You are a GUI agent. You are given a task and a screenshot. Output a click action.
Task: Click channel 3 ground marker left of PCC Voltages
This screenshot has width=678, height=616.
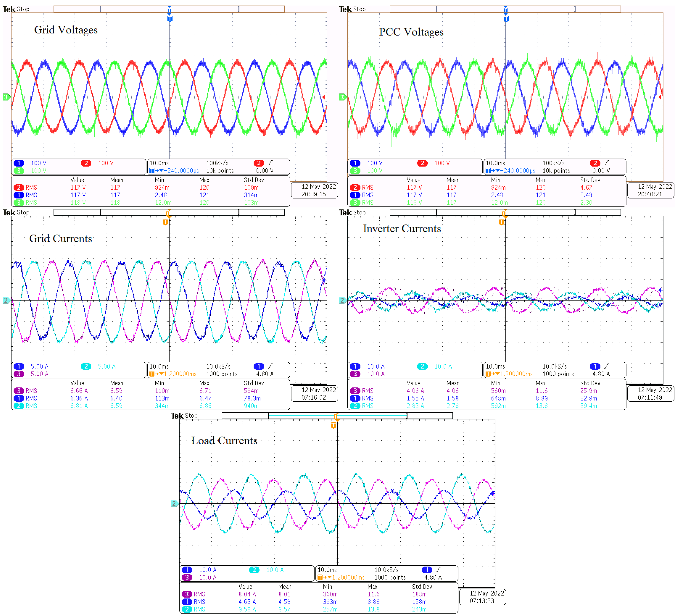342,97
